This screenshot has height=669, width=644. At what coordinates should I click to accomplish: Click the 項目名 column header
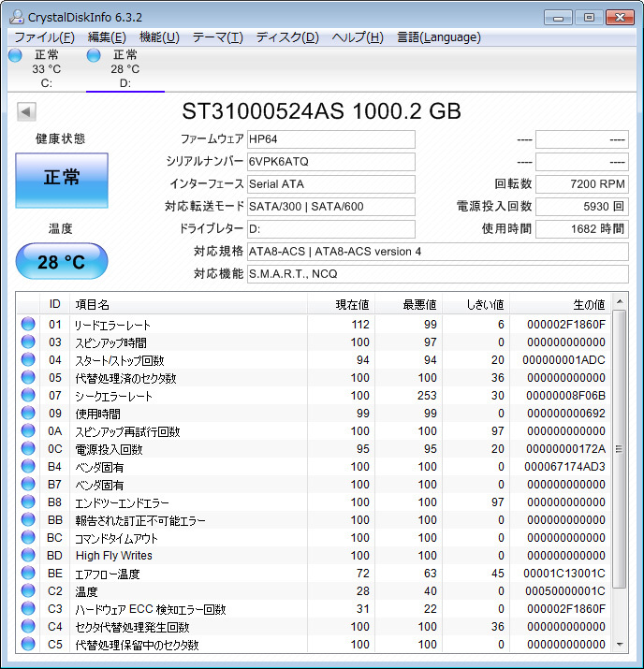coord(189,304)
